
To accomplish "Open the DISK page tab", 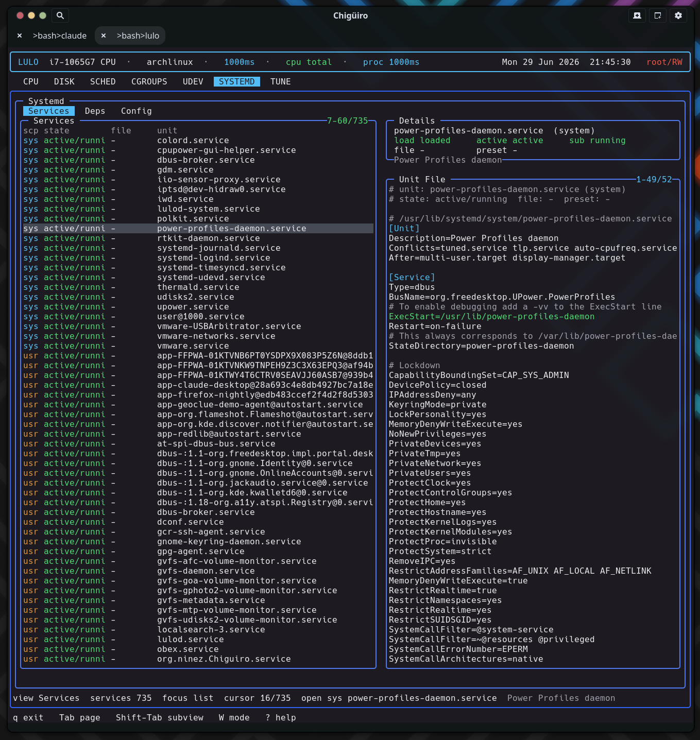I will point(64,81).
